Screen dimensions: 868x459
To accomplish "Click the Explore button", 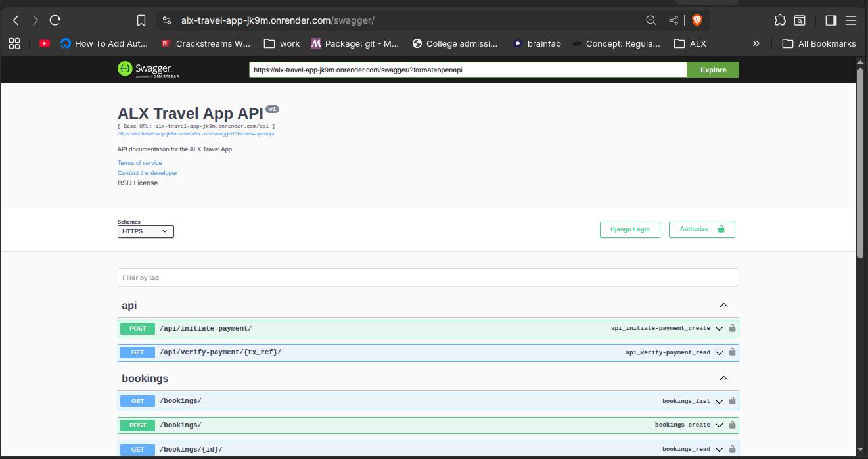I will [x=713, y=69].
